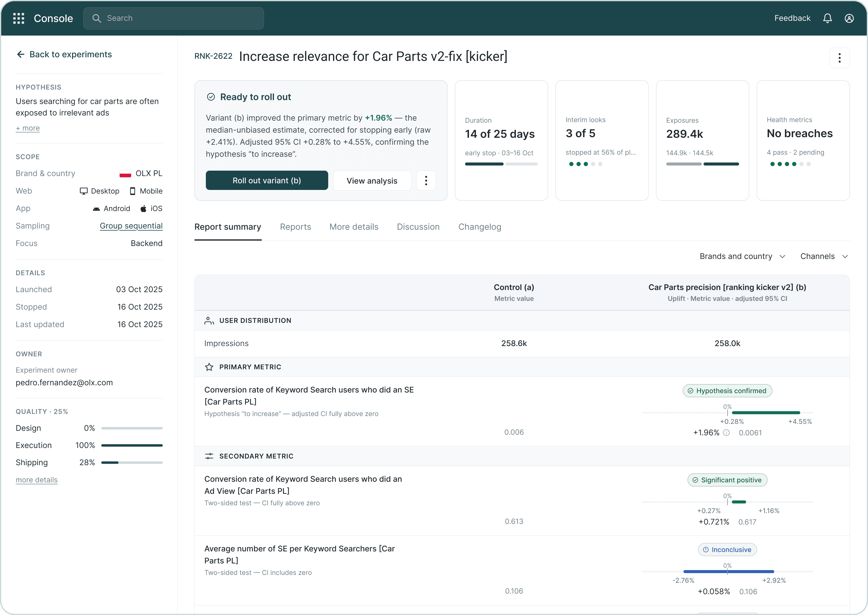
Task: Focus the Search input field
Action: coord(173,18)
